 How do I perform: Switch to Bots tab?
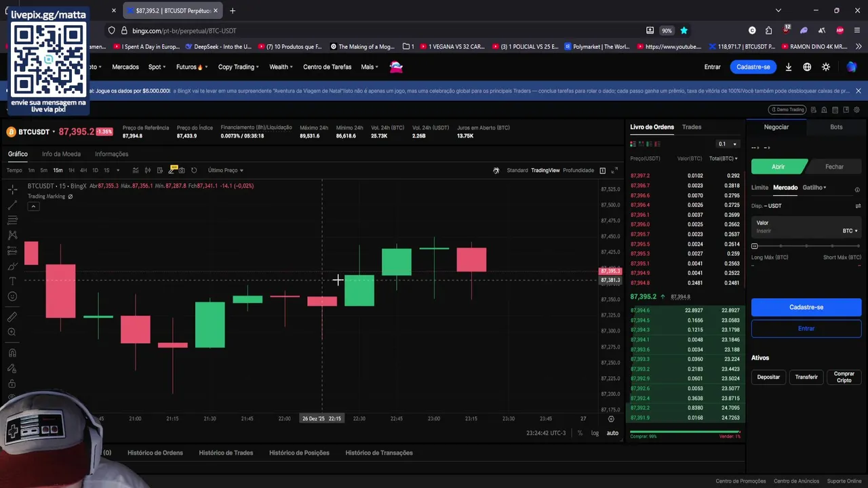[x=836, y=127]
